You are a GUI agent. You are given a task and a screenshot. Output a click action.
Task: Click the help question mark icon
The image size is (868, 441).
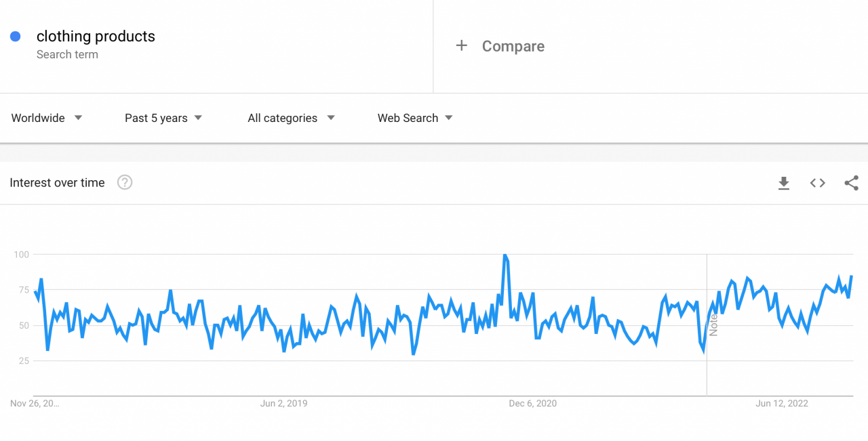[124, 182]
